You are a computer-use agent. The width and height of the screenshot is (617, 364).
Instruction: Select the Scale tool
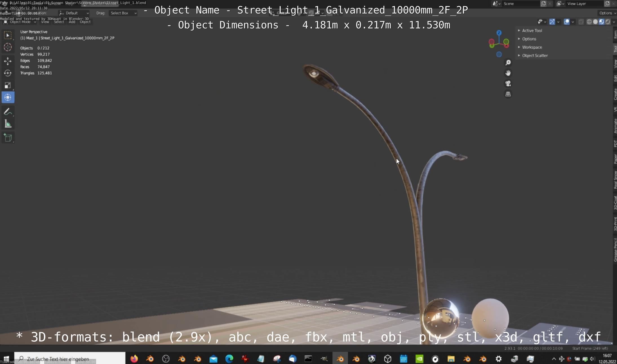point(8,85)
